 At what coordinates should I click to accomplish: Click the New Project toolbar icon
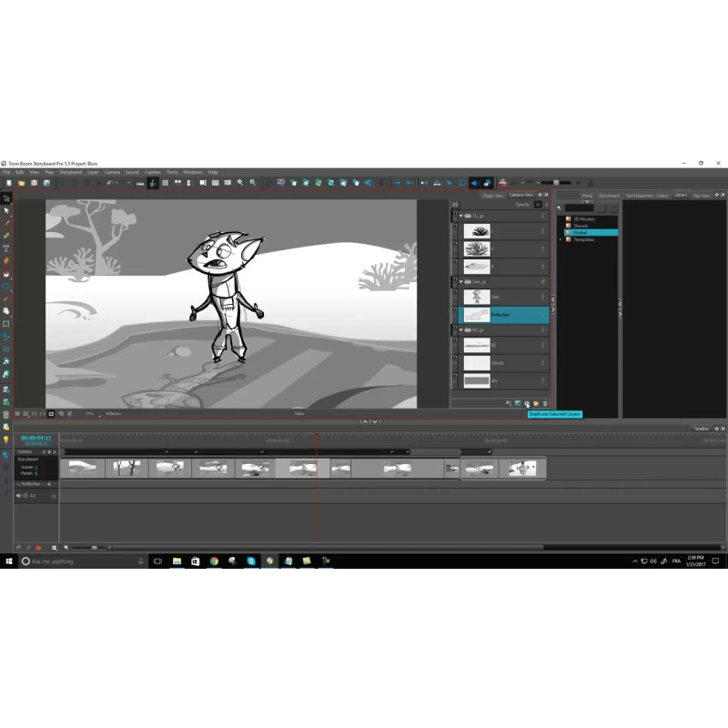tap(8, 183)
